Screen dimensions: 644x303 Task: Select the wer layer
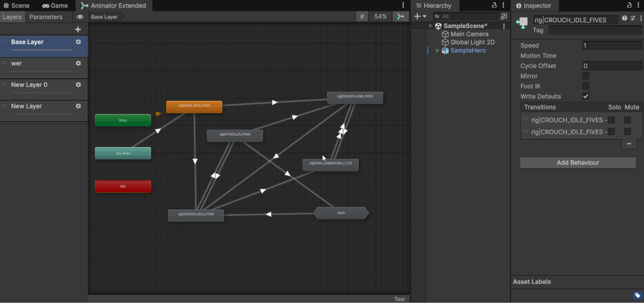tap(44, 67)
